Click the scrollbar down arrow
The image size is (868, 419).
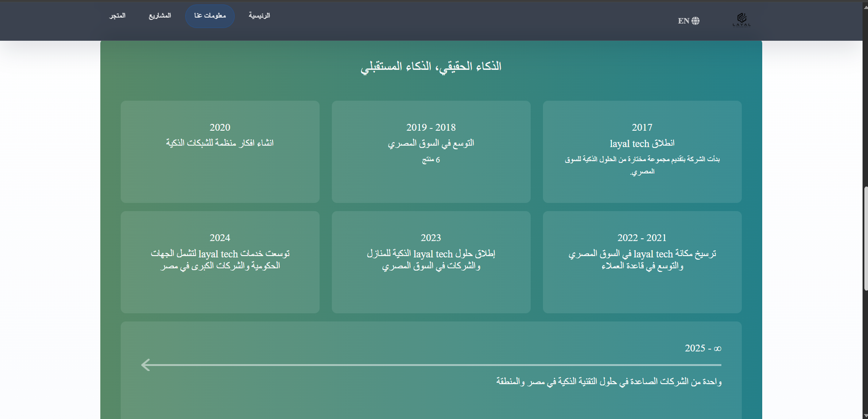[x=865, y=415]
